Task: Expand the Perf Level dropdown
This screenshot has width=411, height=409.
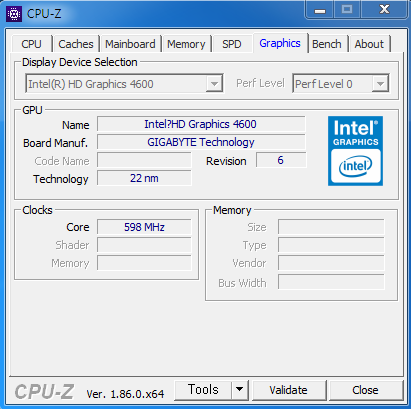Action: click(341, 84)
